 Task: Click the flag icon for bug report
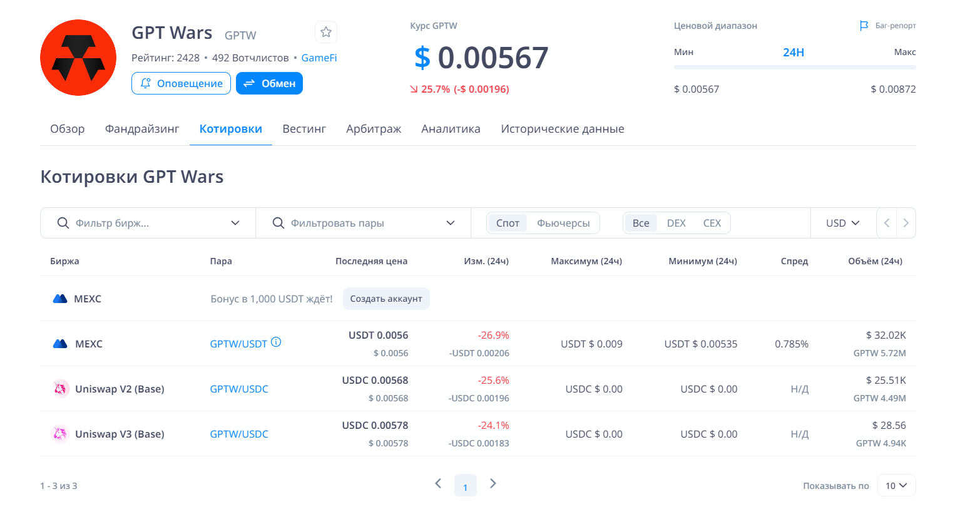pos(864,26)
